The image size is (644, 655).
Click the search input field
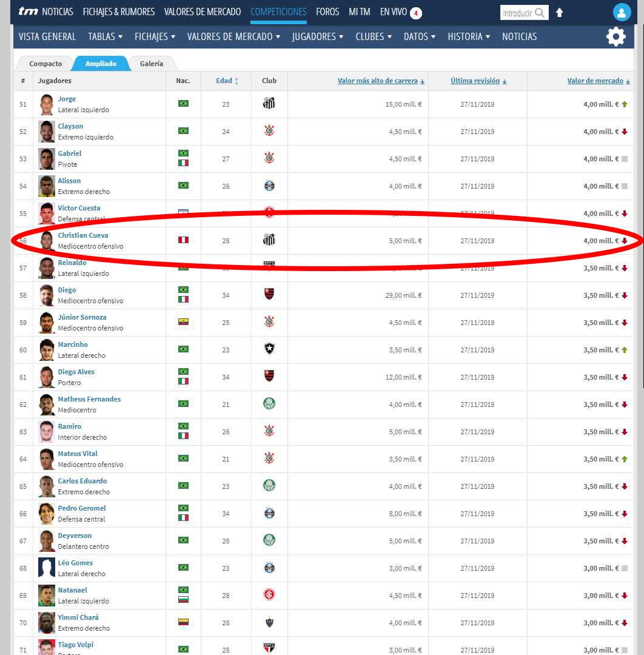517,13
